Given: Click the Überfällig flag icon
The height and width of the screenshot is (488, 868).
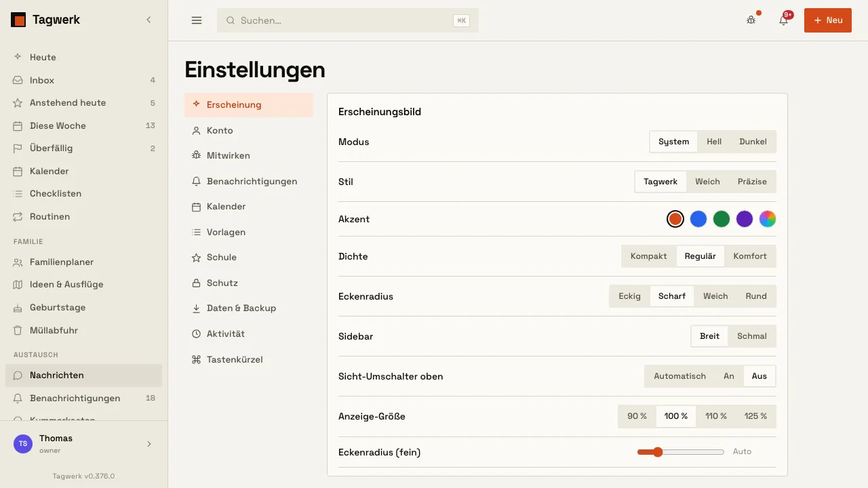Looking at the screenshot, I should (18, 148).
